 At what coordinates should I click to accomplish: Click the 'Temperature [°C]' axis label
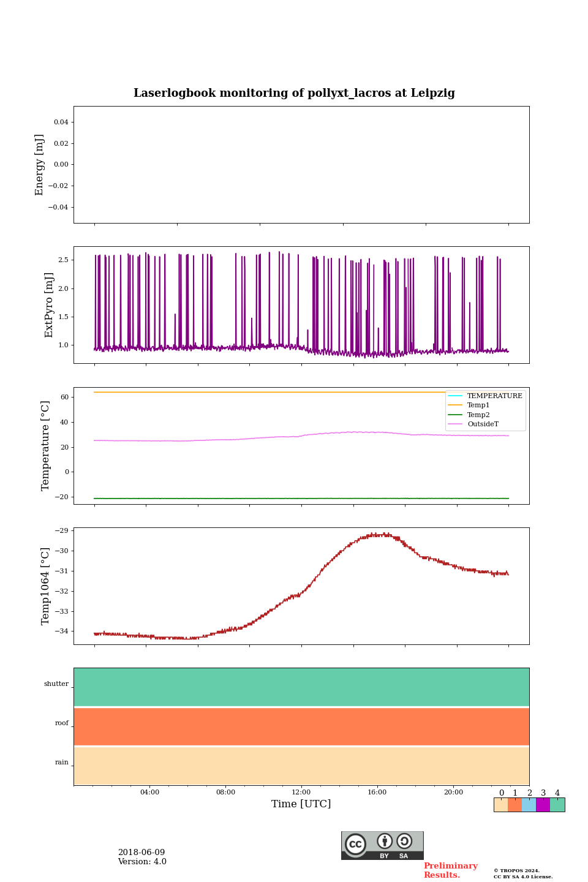point(45,445)
